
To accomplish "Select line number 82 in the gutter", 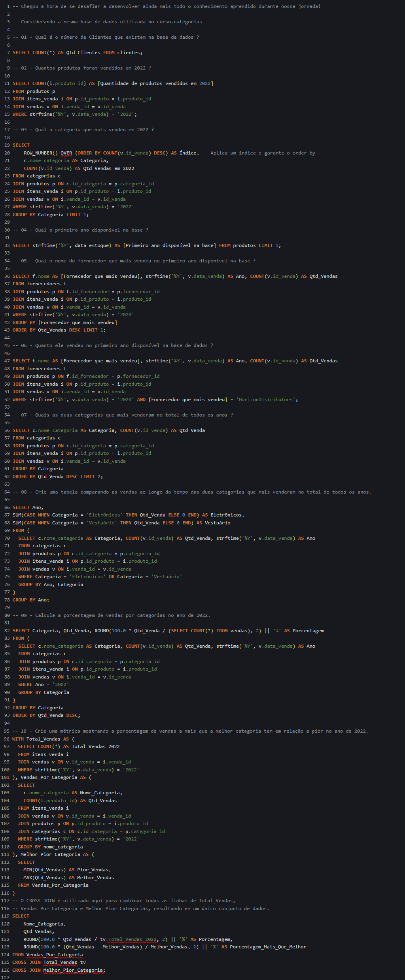I will coord(7,631).
